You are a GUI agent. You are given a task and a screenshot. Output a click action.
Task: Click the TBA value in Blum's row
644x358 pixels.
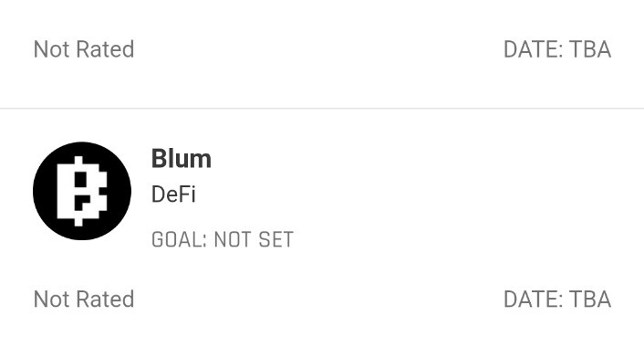coord(590,299)
